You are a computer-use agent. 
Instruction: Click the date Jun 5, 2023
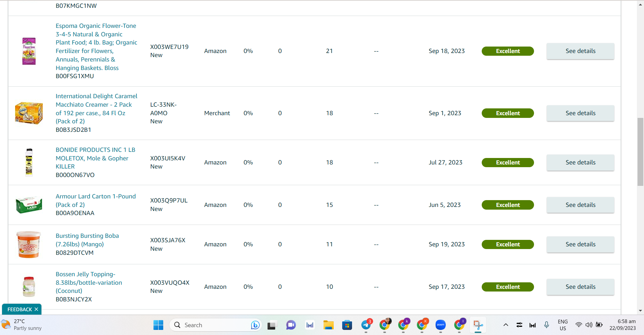[444, 205]
